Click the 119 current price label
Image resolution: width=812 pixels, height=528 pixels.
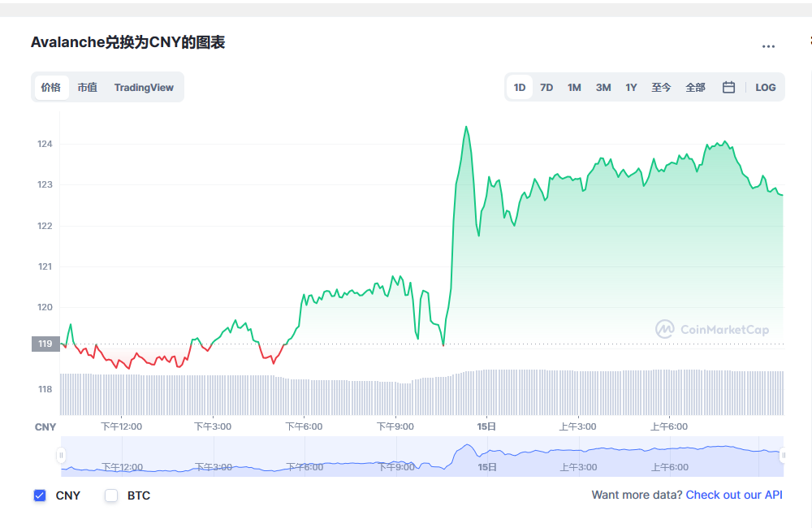45,344
